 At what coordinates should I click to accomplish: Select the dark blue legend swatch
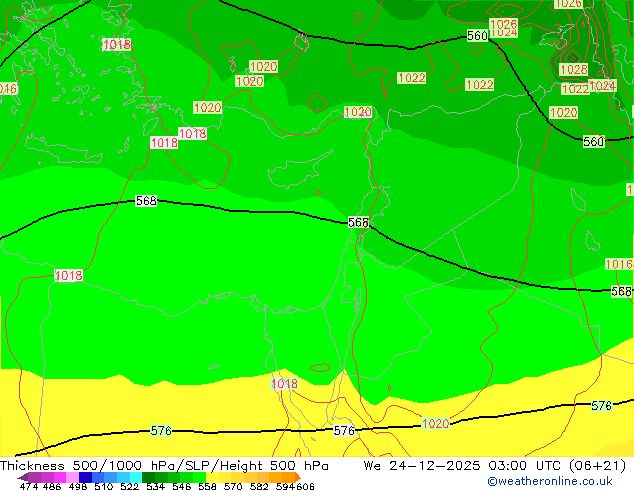(x=85, y=477)
